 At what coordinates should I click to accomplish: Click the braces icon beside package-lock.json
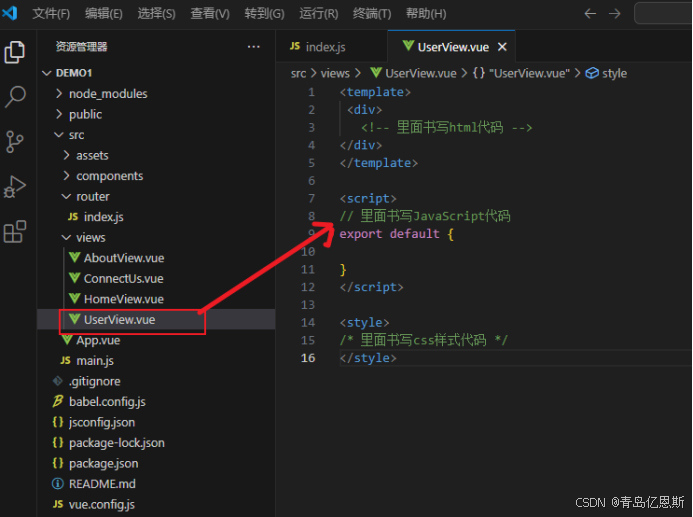tap(58, 442)
